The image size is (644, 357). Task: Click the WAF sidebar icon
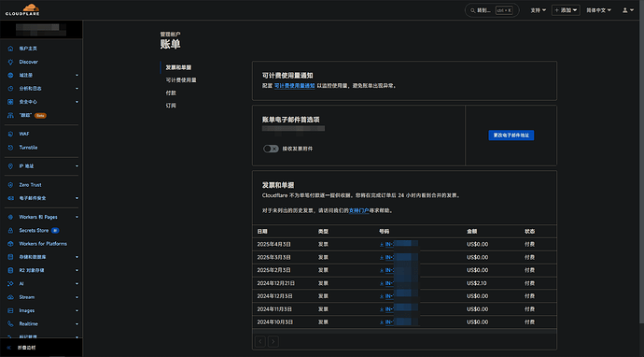[10, 134]
